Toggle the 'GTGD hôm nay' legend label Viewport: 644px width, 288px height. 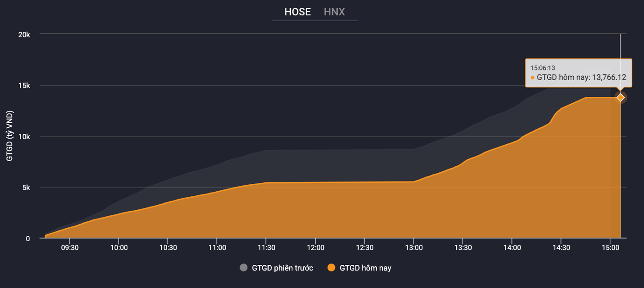(x=365, y=268)
